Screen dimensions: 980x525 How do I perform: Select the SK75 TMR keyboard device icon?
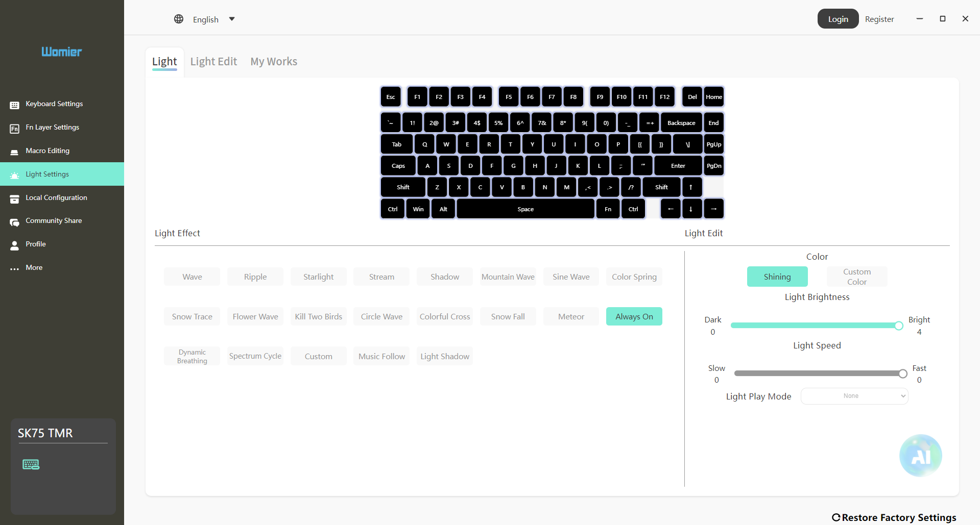31,464
